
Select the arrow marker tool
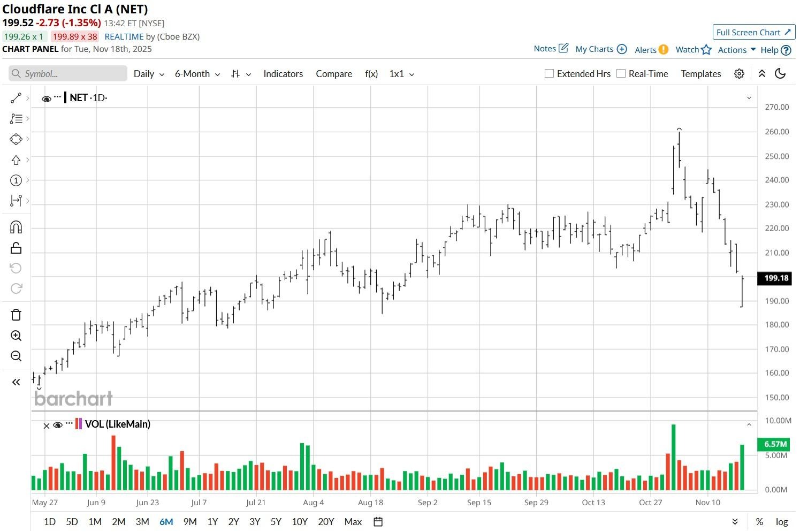pyautogui.click(x=16, y=160)
